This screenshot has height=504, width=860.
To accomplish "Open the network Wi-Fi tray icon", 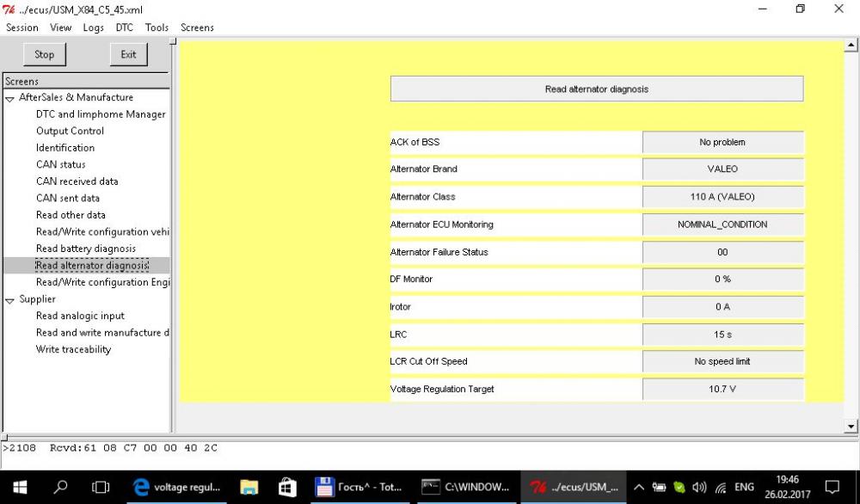I will (721, 487).
